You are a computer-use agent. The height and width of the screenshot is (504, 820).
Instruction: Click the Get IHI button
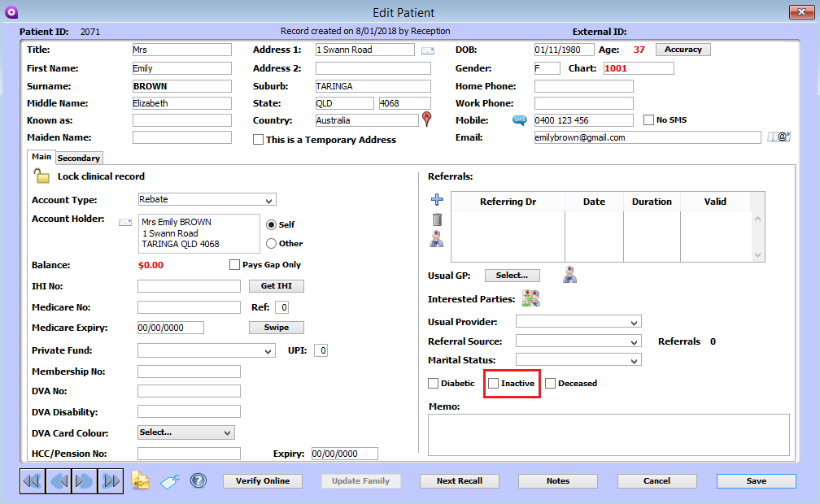(x=276, y=286)
